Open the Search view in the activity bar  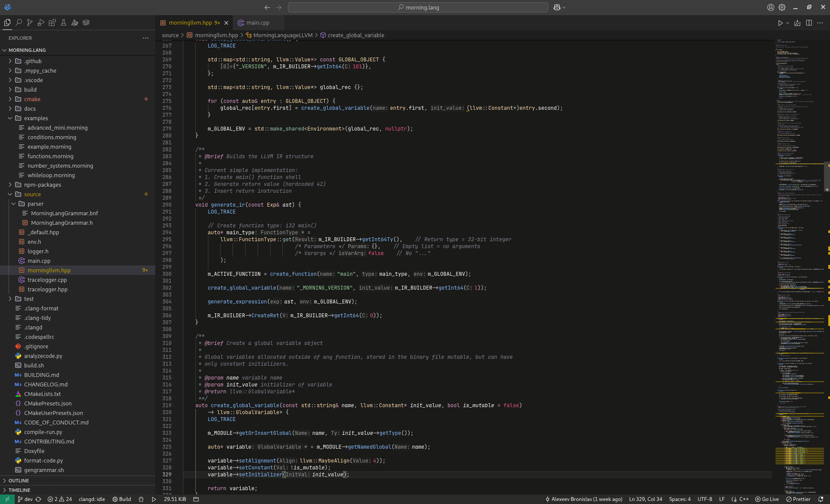19,22
